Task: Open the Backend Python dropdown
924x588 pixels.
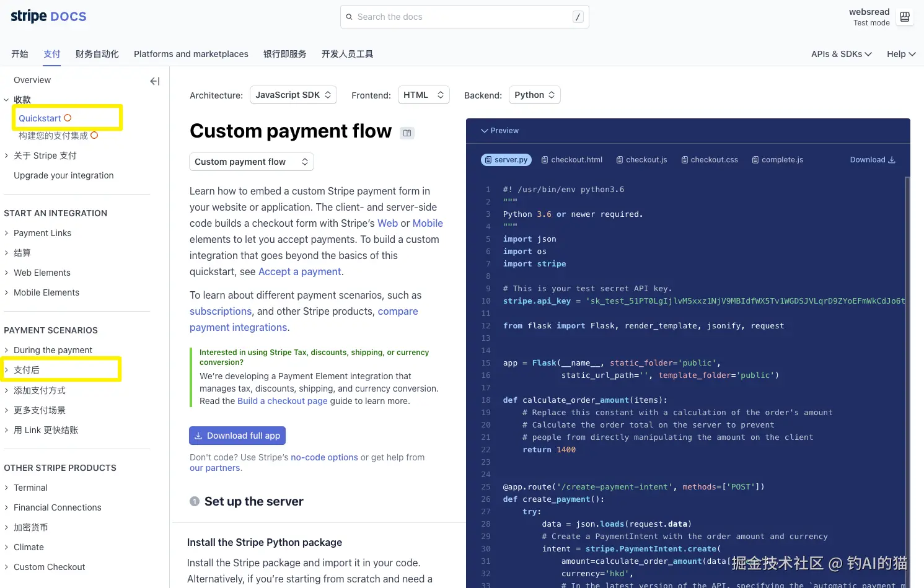Action: [534, 95]
